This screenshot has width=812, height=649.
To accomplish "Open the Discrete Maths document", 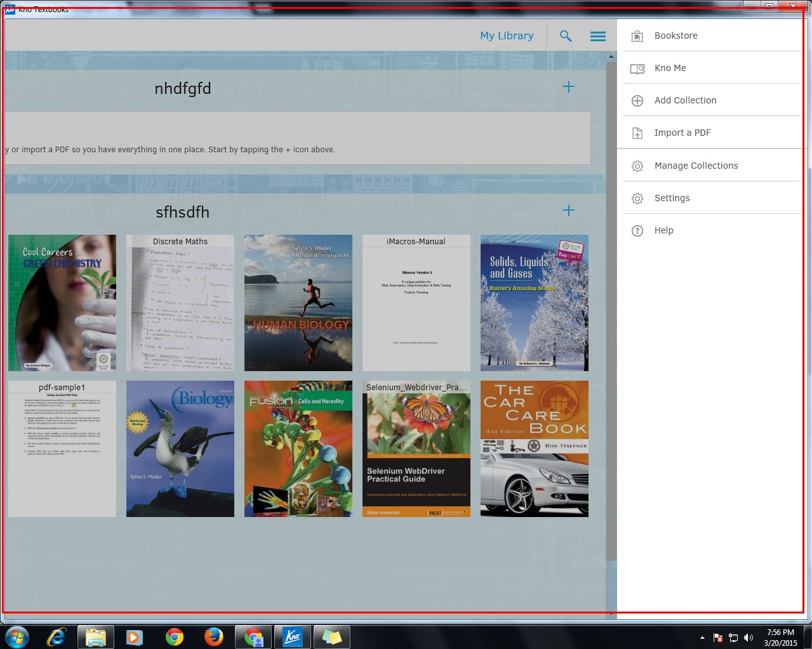I will pos(180,303).
